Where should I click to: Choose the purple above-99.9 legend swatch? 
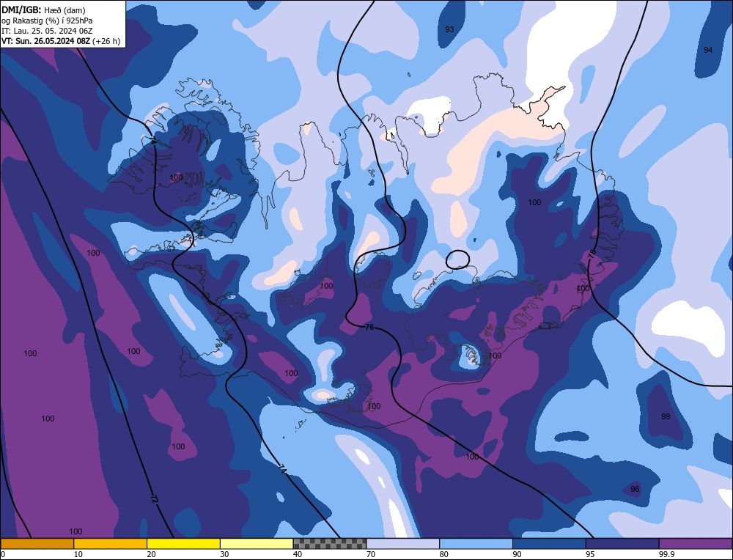[696, 543]
